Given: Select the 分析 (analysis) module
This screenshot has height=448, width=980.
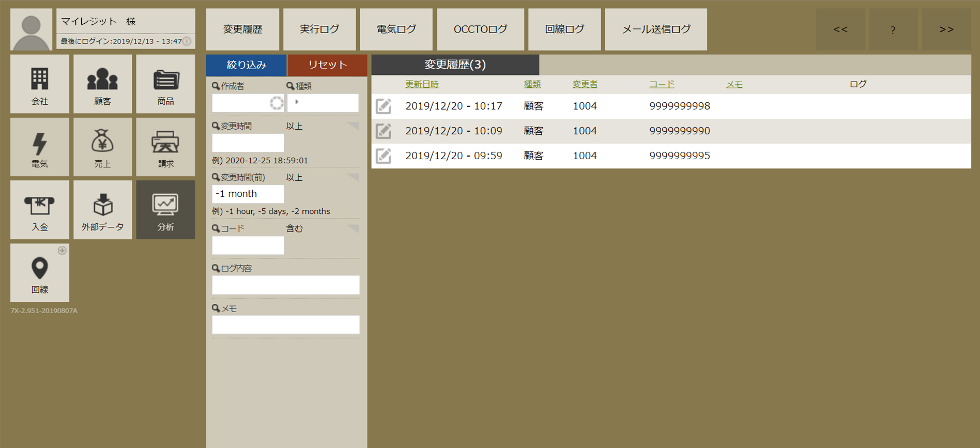Looking at the screenshot, I should click(x=165, y=210).
